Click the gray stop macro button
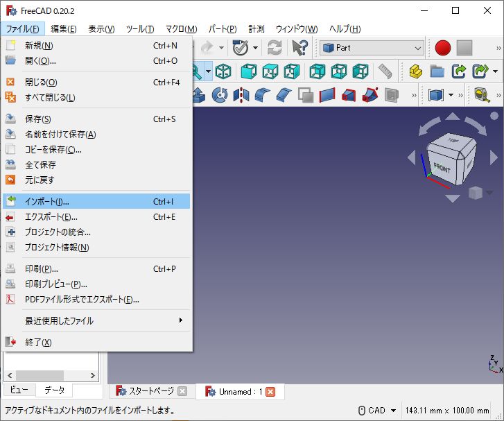The image size is (504, 421). (x=464, y=48)
